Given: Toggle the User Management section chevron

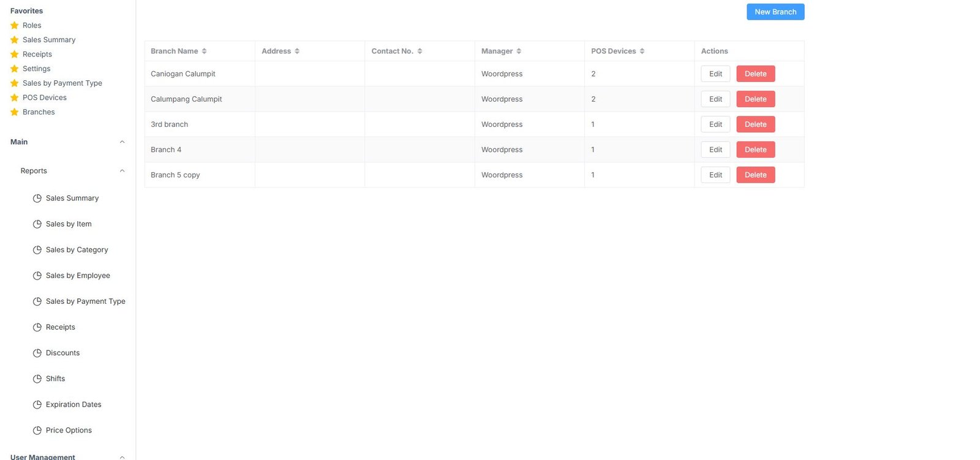Looking at the screenshot, I should 122,457.
